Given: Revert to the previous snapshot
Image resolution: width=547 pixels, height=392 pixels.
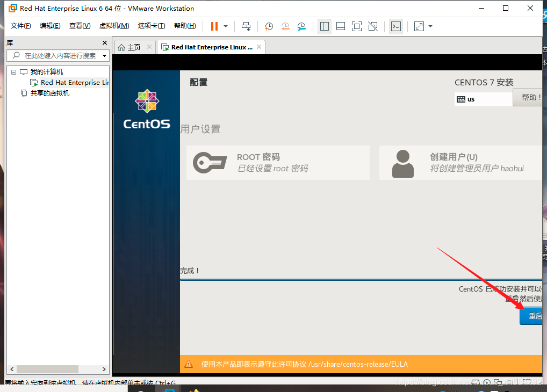Looking at the screenshot, I should pos(285,26).
